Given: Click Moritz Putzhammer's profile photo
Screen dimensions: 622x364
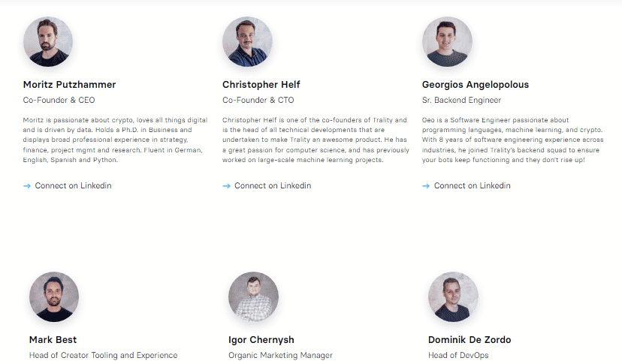Looking at the screenshot, I should (x=48, y=41).
